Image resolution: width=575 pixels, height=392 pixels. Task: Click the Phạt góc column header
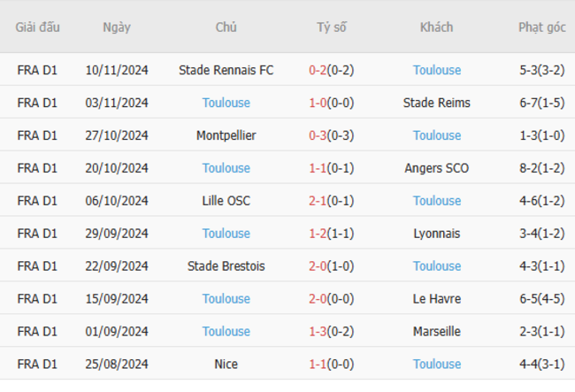pos(542,27)
